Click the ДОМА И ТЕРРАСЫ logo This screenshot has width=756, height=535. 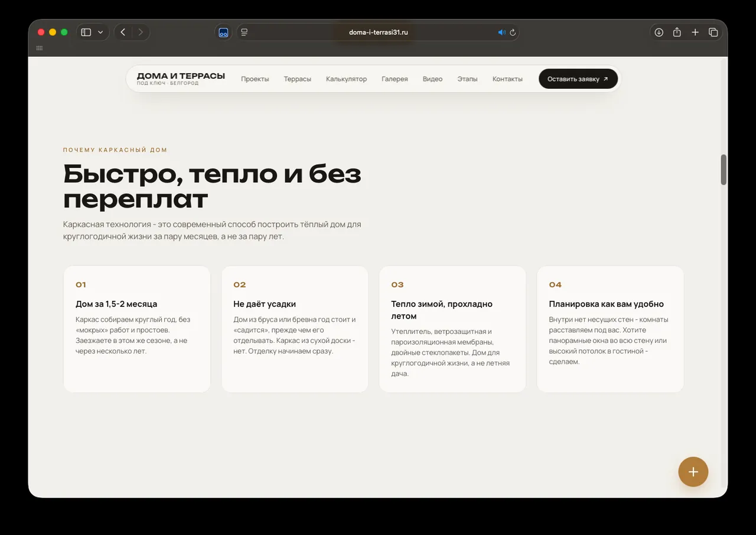click(181, 79)
